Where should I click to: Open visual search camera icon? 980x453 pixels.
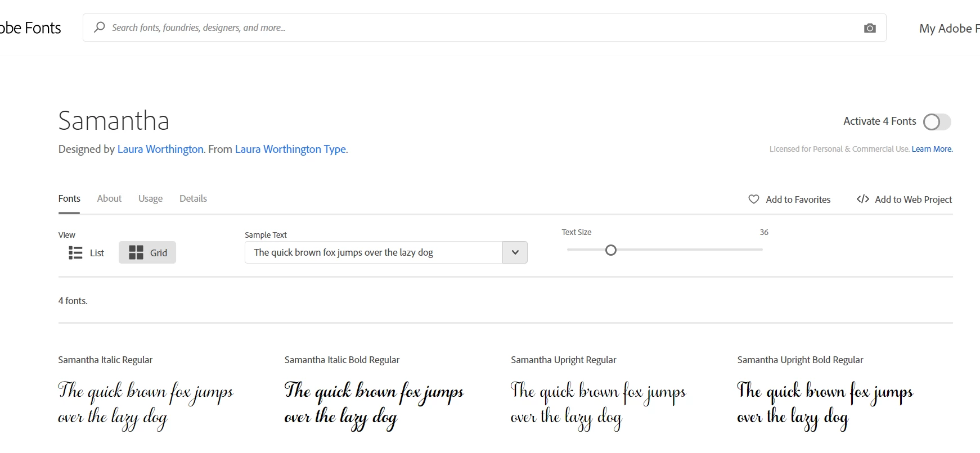click(x=870, y=28)
